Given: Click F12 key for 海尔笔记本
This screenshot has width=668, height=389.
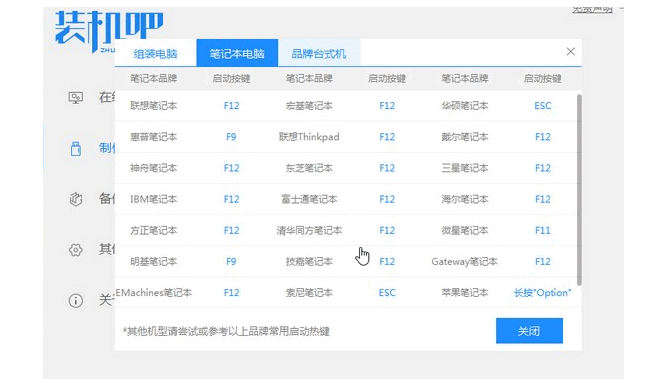Looking at the screenshot, I should pos(543,199).
